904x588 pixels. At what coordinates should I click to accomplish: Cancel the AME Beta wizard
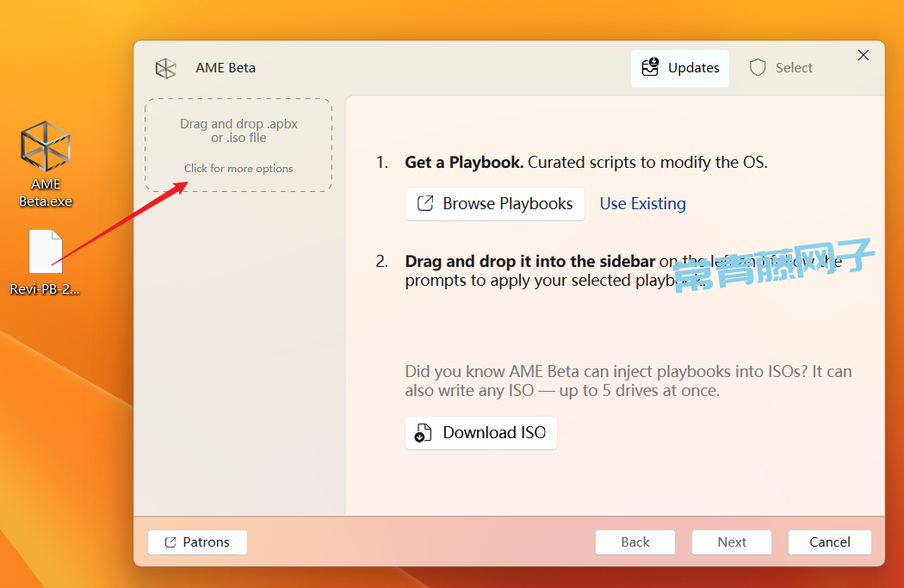pyautogui.click(x=830, y=542)
